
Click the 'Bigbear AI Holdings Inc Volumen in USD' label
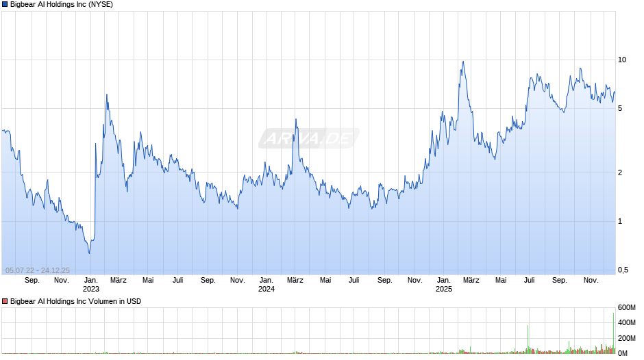(75, 301)
